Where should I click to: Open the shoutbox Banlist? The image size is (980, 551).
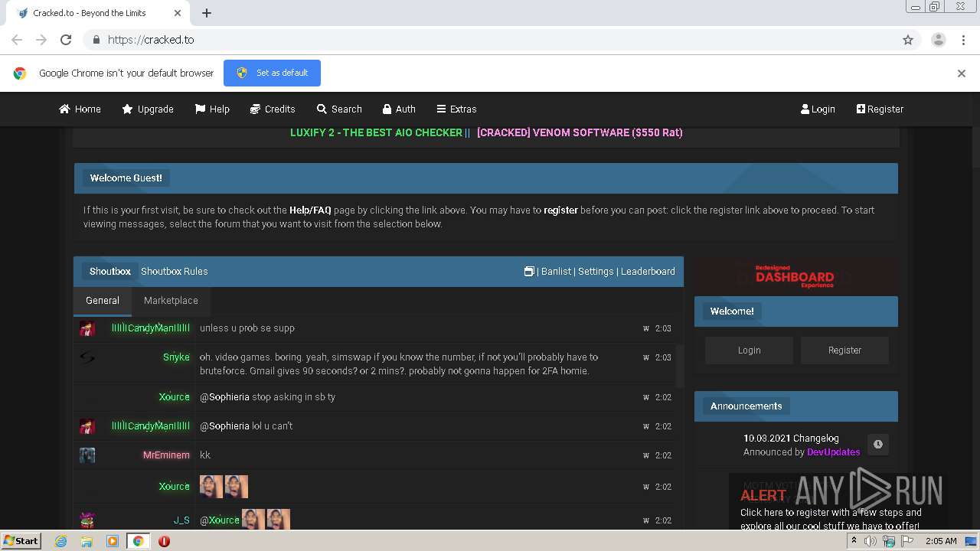(556, 271)
